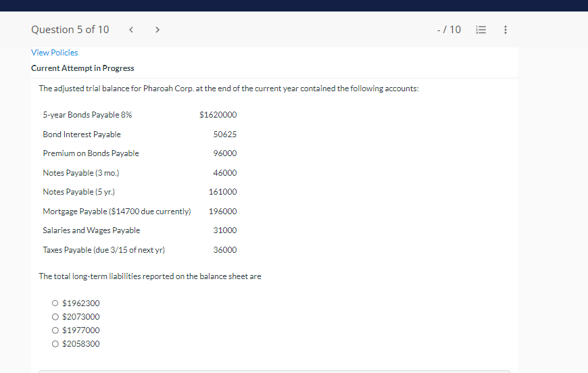The image size is (588, 373).
Task: Click the 'Bond Interest Payable' row label
Action: (82, 134)
